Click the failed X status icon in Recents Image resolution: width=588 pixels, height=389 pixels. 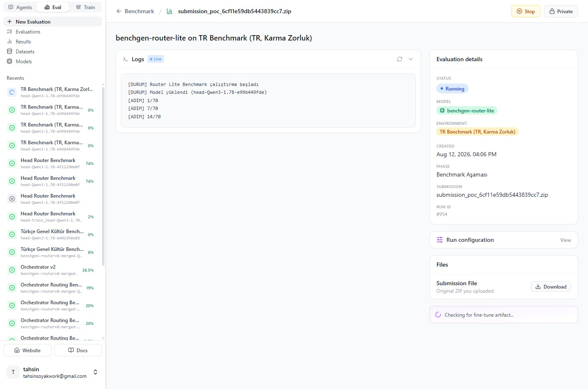tap(12, 199)
